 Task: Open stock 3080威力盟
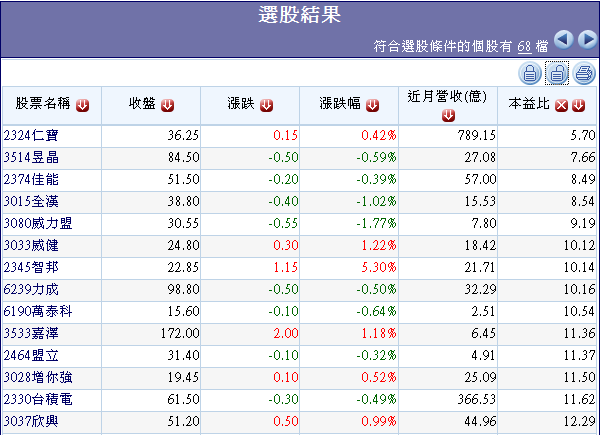[38, 223]
